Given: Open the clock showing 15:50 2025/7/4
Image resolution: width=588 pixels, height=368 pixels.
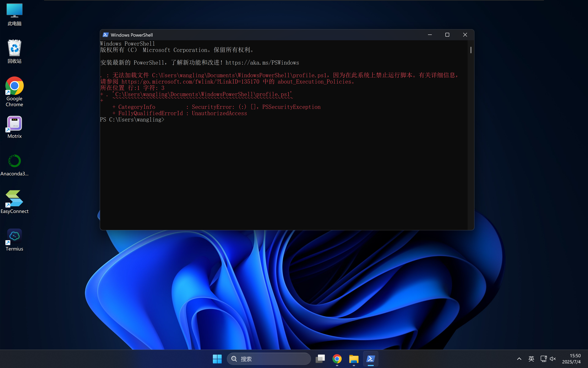Looking at the screenshot, I should tap(571, 359).
